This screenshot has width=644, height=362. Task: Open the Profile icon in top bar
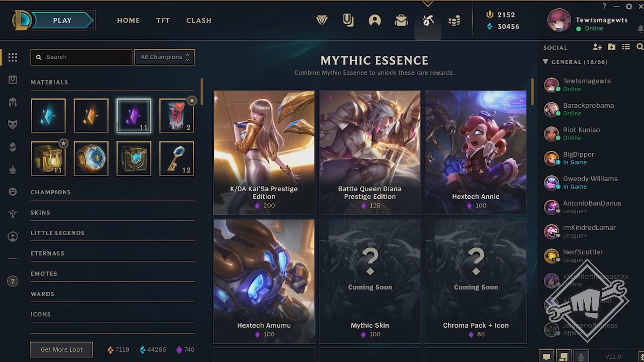click(x=375, y=21)
